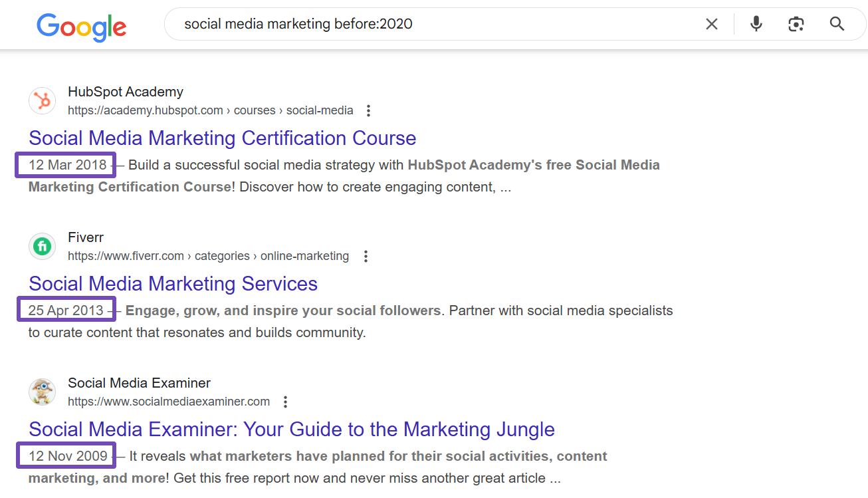Start voice search with microphone

(756, 25)
